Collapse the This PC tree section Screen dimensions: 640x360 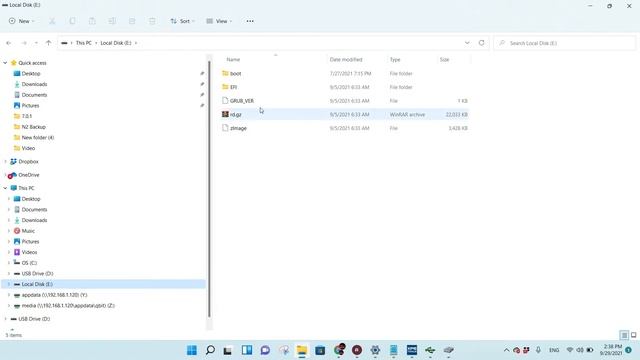[5, 188]
